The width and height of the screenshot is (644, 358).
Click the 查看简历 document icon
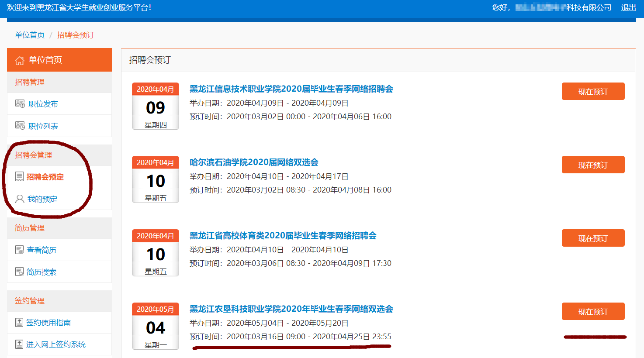click(19, 250)
